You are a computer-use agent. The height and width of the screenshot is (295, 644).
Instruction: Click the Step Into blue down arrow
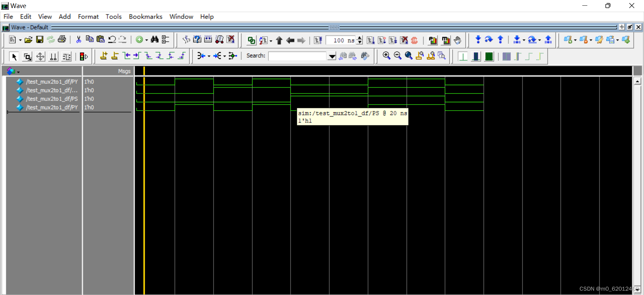478,40
